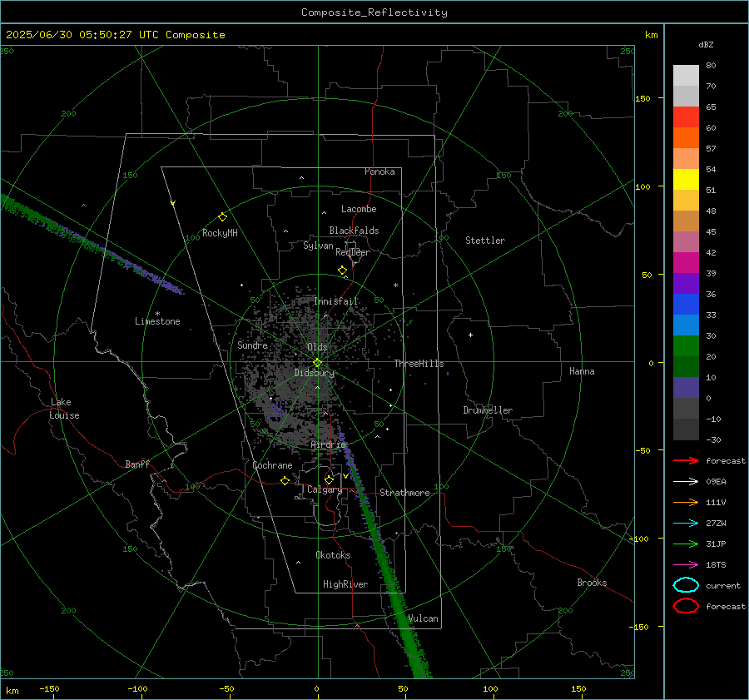Screen dimensions: 749x700
Task: Click the magenta 18TS arrow icon
Action: tap(686, 565)
